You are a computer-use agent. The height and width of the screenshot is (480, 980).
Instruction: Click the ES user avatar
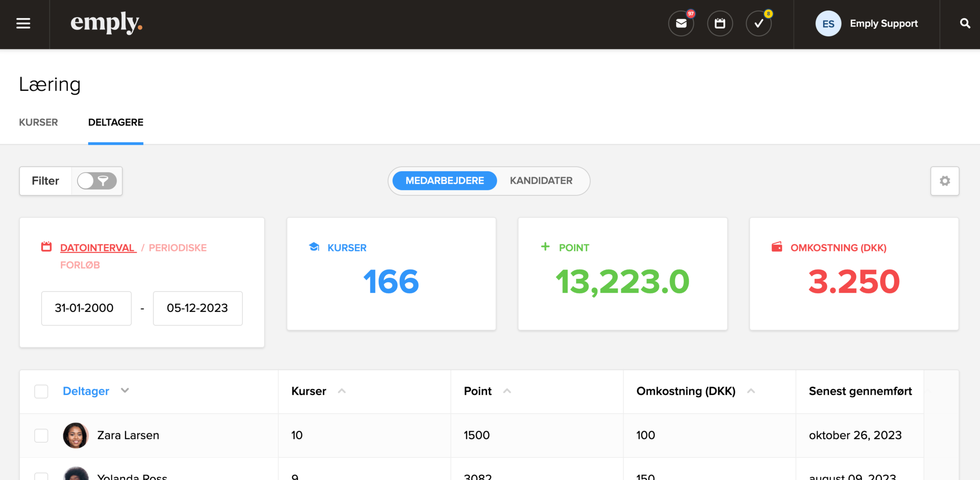tap(828, 23)
